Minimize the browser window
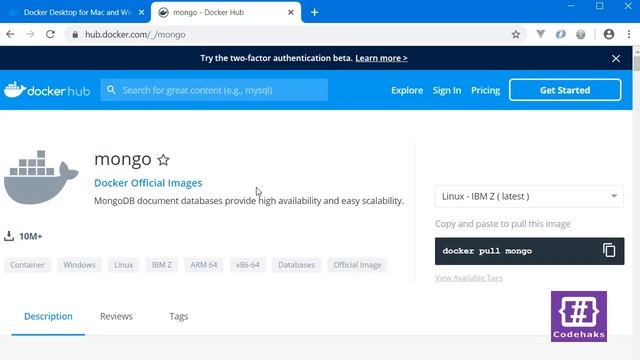Viewport: 640px width, 360px height. 571,6
